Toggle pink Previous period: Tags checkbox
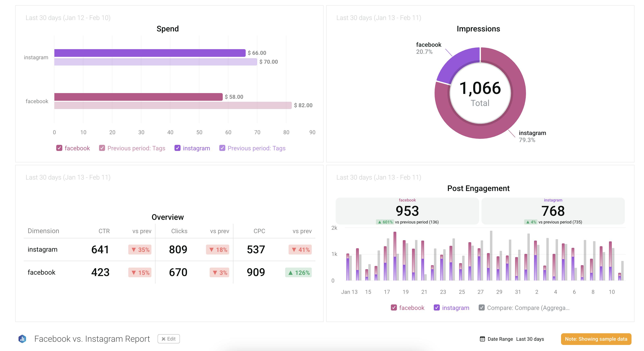 tap(102, 148)
